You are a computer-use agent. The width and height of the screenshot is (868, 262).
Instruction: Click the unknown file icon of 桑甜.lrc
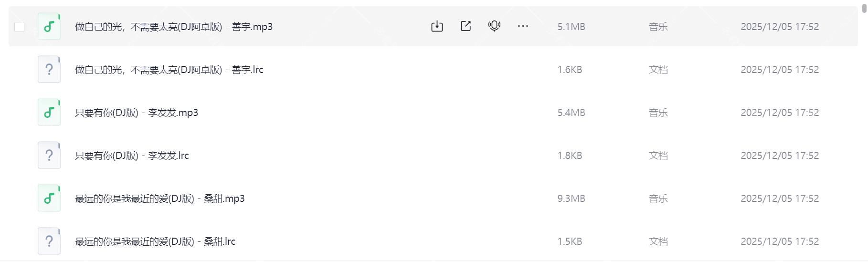pos(49,241)
